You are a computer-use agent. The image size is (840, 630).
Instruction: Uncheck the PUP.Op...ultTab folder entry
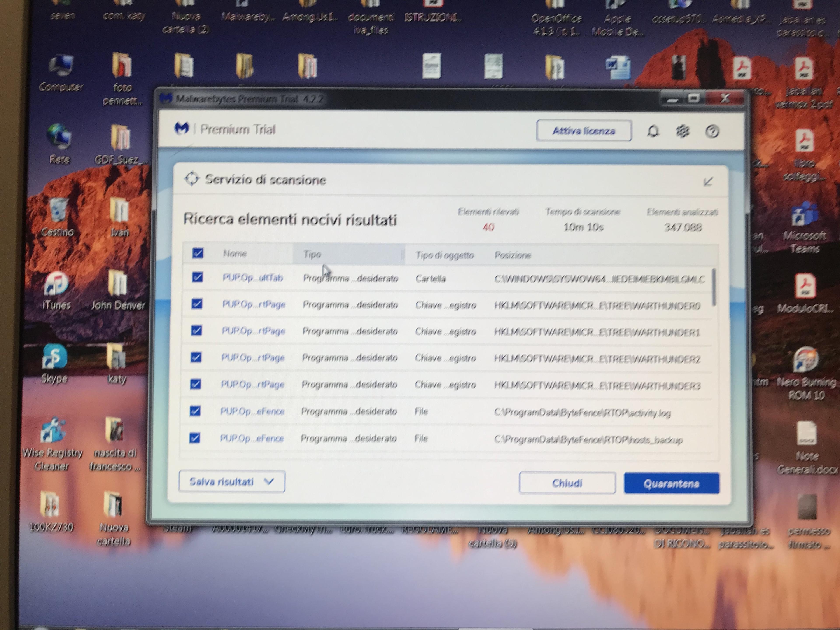pos(197,277)
